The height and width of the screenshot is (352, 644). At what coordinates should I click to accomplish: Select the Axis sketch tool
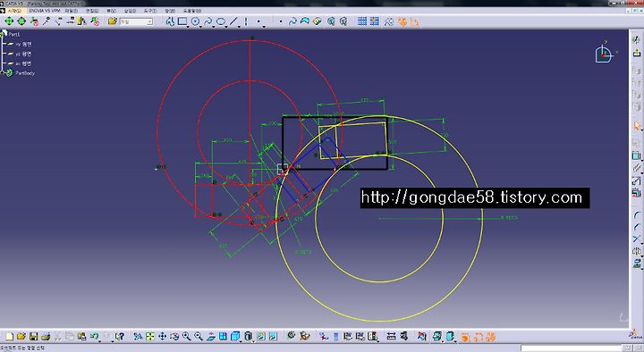point(246,21)
